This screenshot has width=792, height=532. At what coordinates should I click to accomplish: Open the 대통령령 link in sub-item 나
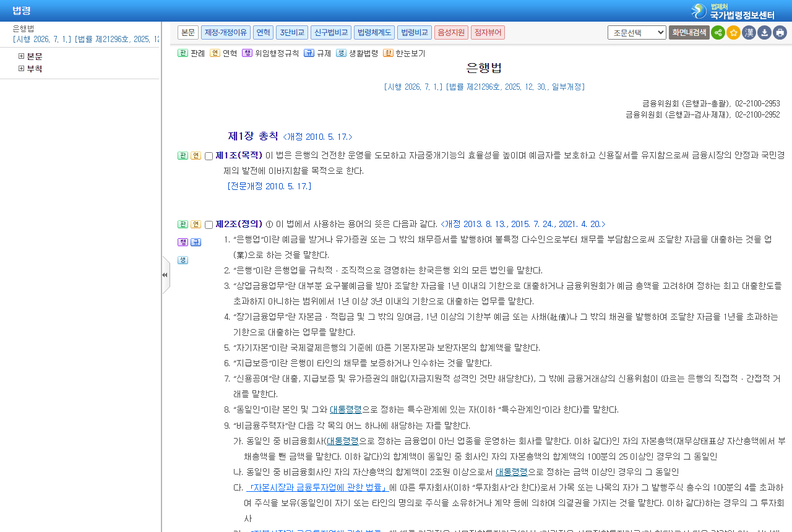[511, 472]
